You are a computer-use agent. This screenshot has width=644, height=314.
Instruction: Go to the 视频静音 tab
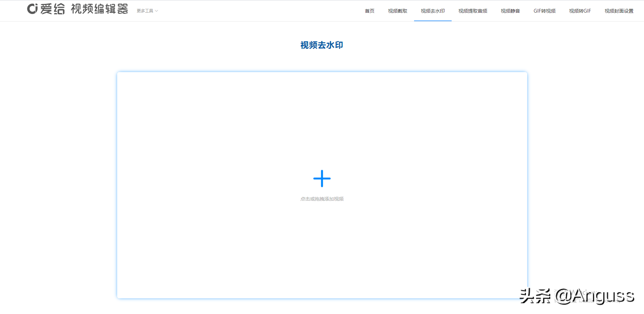tap(510, 11)
